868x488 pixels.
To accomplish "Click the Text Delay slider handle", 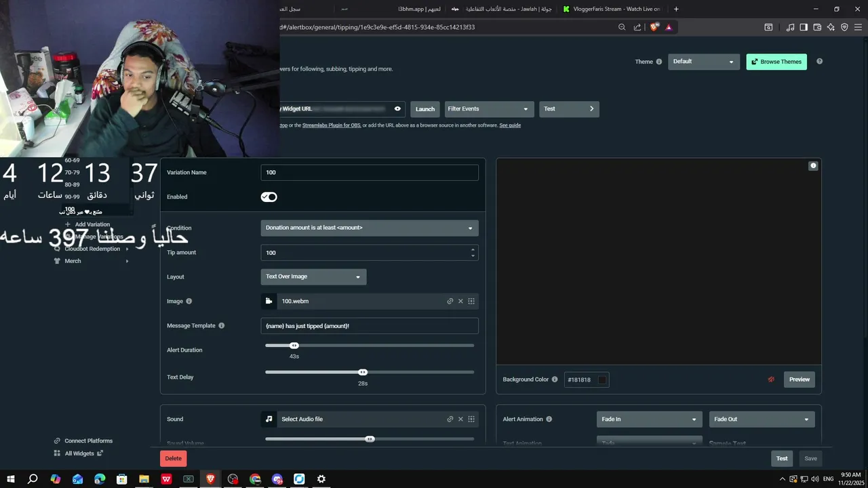I will coord(363,372).
